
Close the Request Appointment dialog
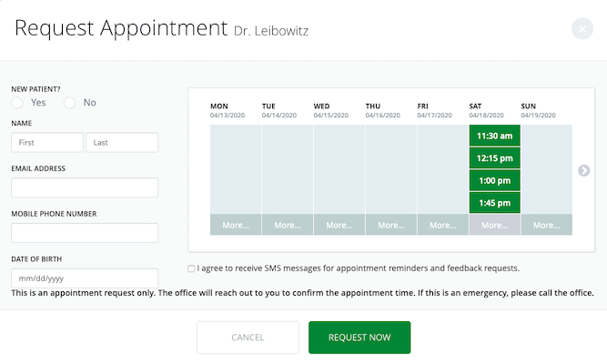(x=582, y=28)
